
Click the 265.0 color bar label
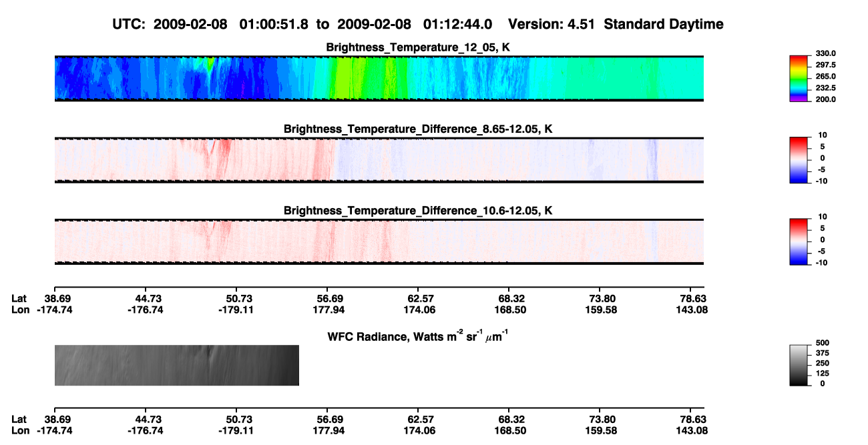point(826,76)
